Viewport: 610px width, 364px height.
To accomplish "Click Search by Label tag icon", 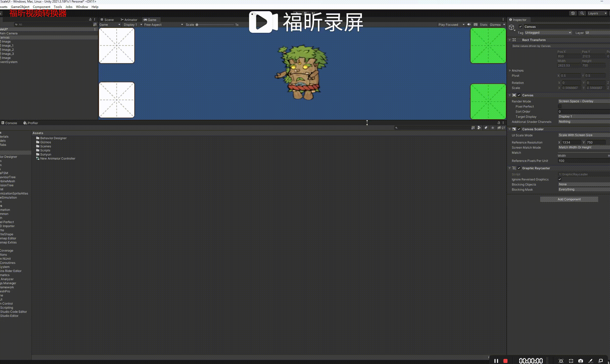I will tap(486, 128).
